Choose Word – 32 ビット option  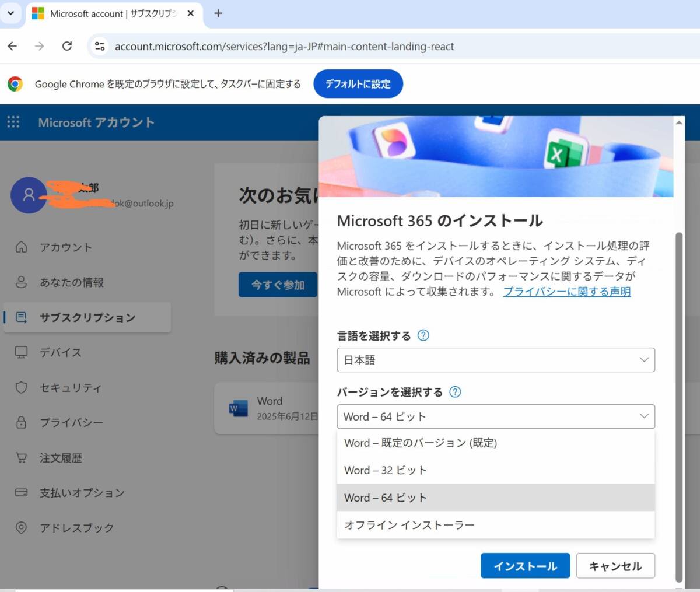pyautogui.click(x=496, y=470)
